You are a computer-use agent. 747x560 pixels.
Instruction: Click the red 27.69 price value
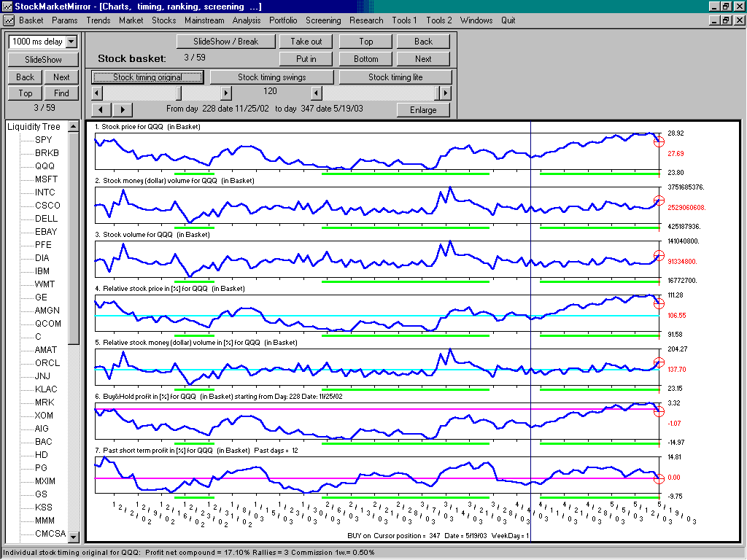click(676, 153)
